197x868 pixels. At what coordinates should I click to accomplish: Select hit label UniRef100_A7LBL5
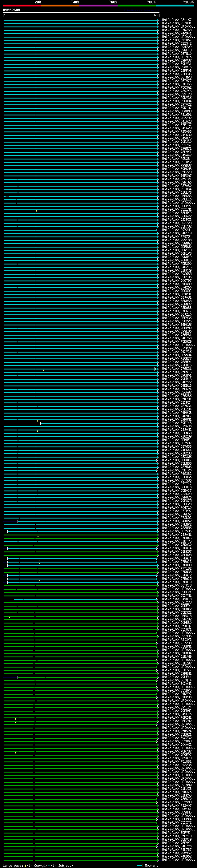tap(177, 365)
